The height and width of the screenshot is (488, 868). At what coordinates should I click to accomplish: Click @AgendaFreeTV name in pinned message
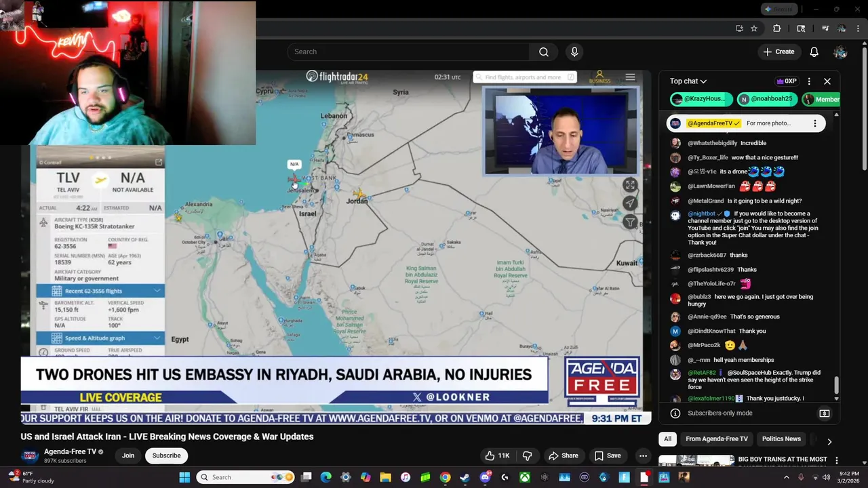point(710,123)
